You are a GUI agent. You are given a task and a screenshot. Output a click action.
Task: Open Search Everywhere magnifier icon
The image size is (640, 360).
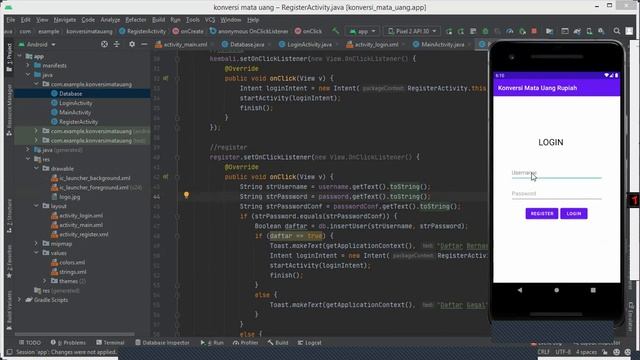617,31
